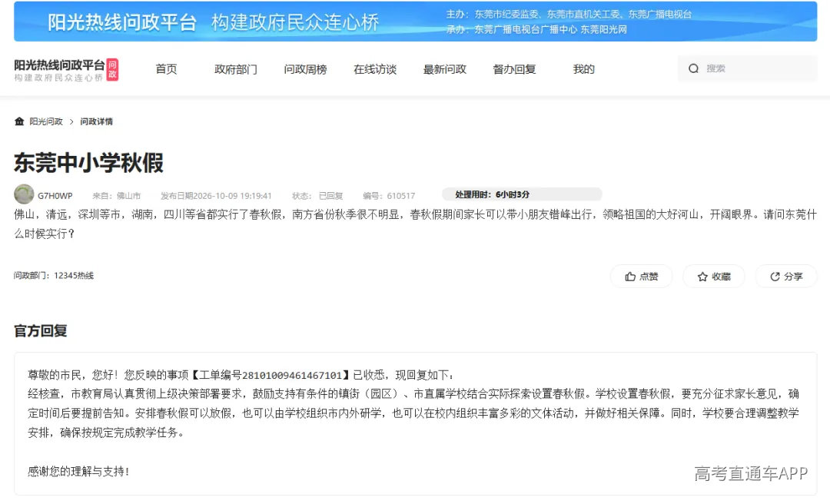Click the 点赞 like button
The height and width of the screenshot is (504, 830).
(x=641, y=277)
